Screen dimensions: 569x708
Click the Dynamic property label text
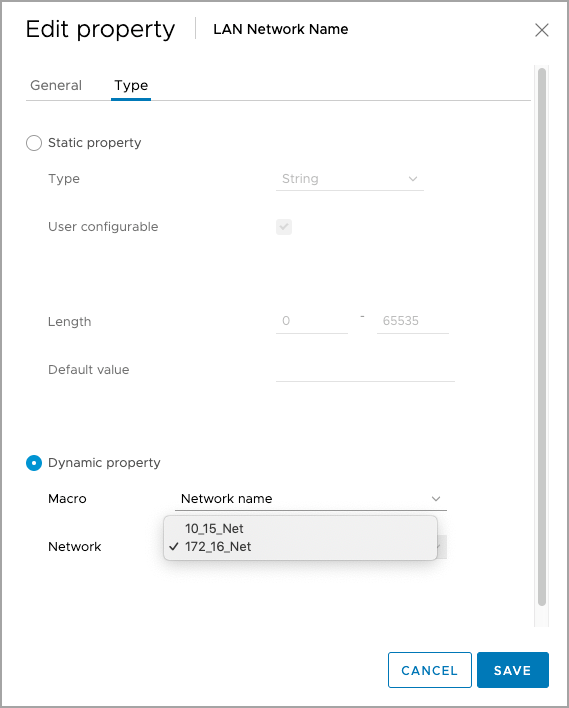click(104, 463)
